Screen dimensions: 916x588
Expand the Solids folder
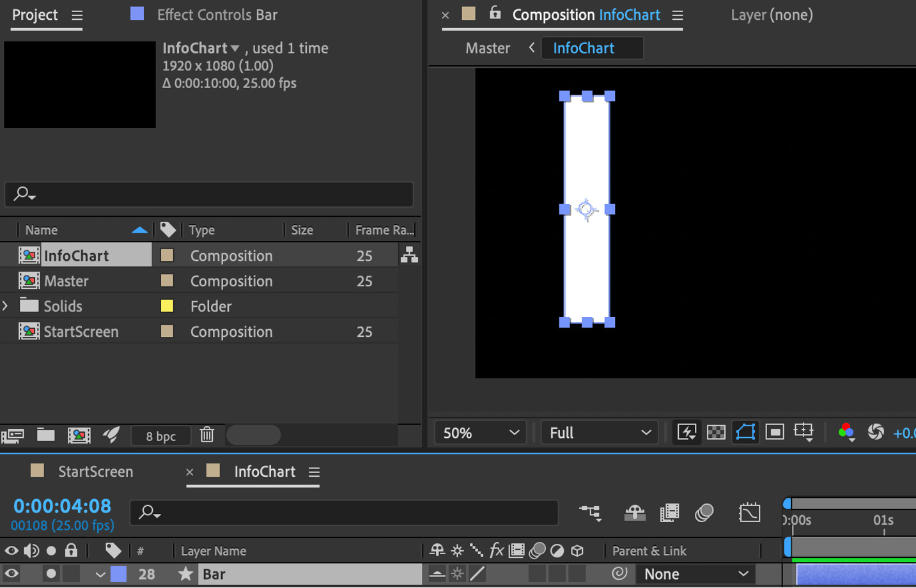pyautogui.click(x=5, y=306)
